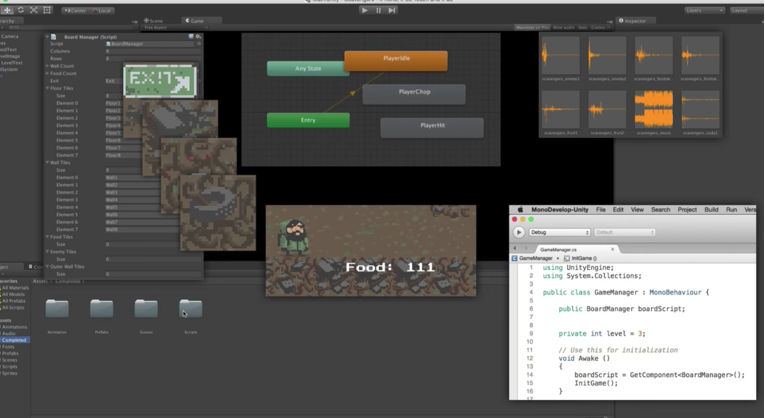
Task: Collapse the Outer Wall Tiles array
Action: 47,266
